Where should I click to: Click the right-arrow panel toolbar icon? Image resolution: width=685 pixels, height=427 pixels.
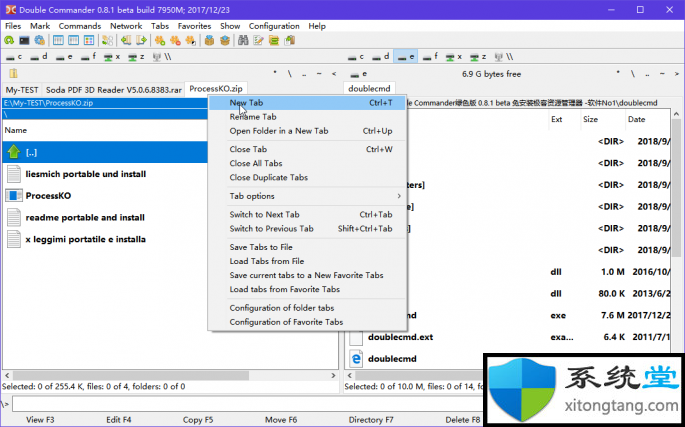[x=141, y=41]
